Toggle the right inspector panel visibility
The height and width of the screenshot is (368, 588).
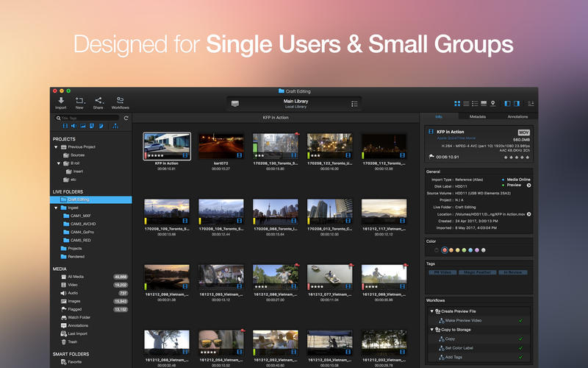(517, 103)
